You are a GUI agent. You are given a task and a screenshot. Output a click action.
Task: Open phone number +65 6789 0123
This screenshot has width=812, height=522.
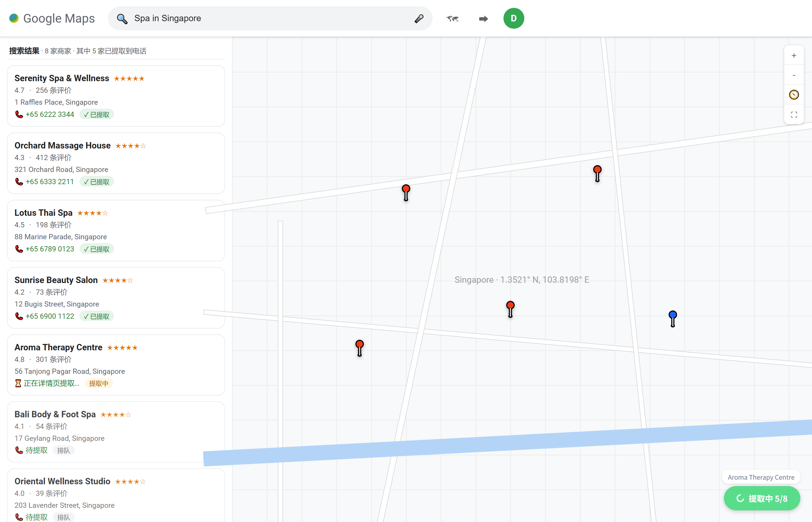[x=50, y=249]
